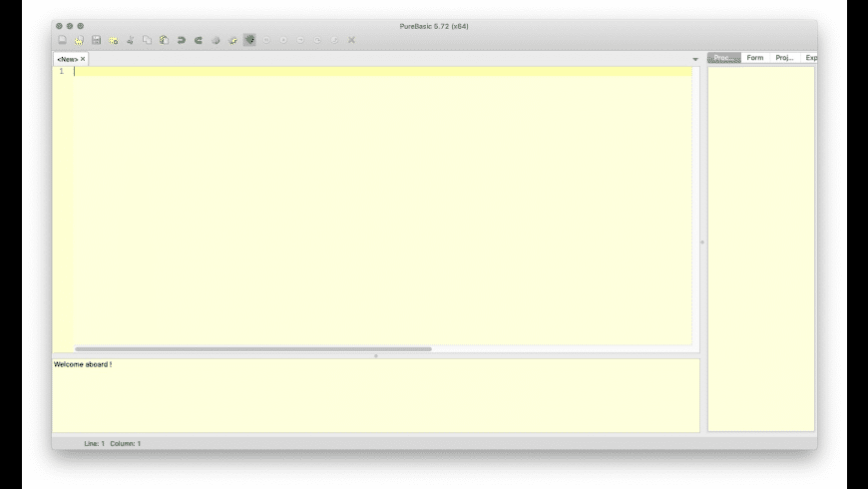Image resolution: width=868 pixels, height=489 pixels.
Task: Click the 'Column: 1' status bar text
Action: coord(125,443)
